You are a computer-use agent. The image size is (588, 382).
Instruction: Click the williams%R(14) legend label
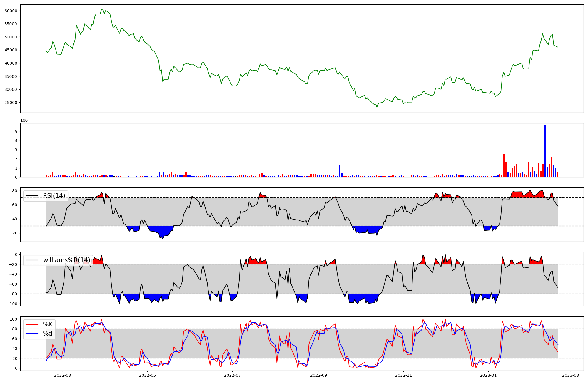(67, 260)
